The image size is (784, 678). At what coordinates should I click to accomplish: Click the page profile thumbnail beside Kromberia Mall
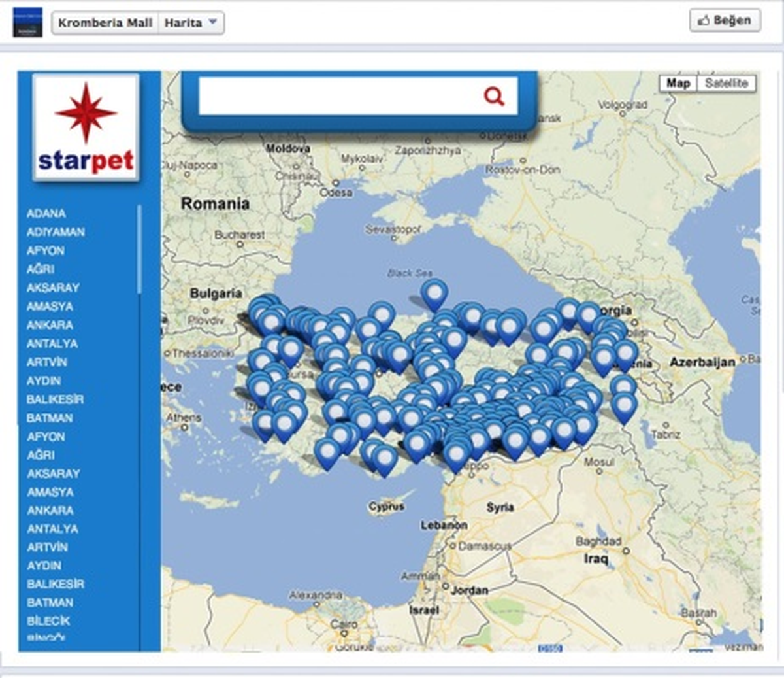click(x=27, y=22)
